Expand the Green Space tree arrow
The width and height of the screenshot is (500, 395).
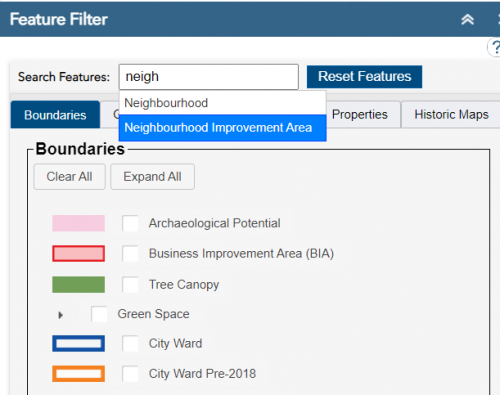click(60, 315)
